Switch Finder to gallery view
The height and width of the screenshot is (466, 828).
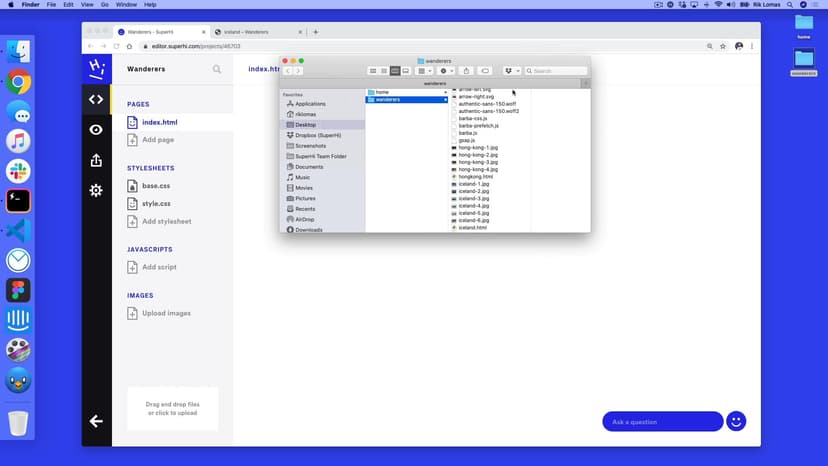click(x=406, y=71)
